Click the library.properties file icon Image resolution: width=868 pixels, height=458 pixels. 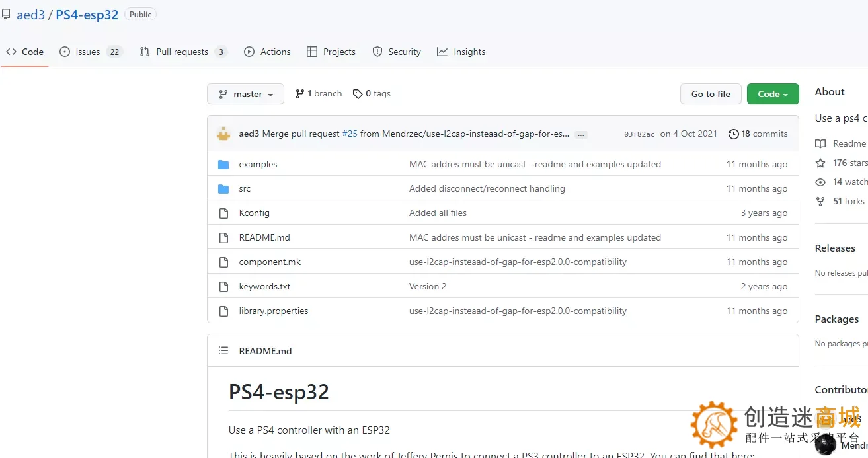point(223,311)
